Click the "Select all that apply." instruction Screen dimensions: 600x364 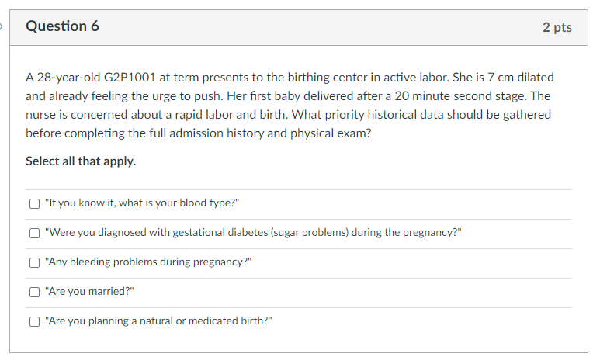pos(81,161)
